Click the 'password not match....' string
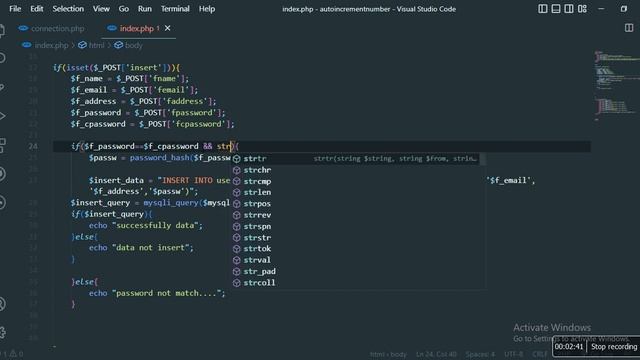Screen dimensions: 640x360 tap(168, 293)
